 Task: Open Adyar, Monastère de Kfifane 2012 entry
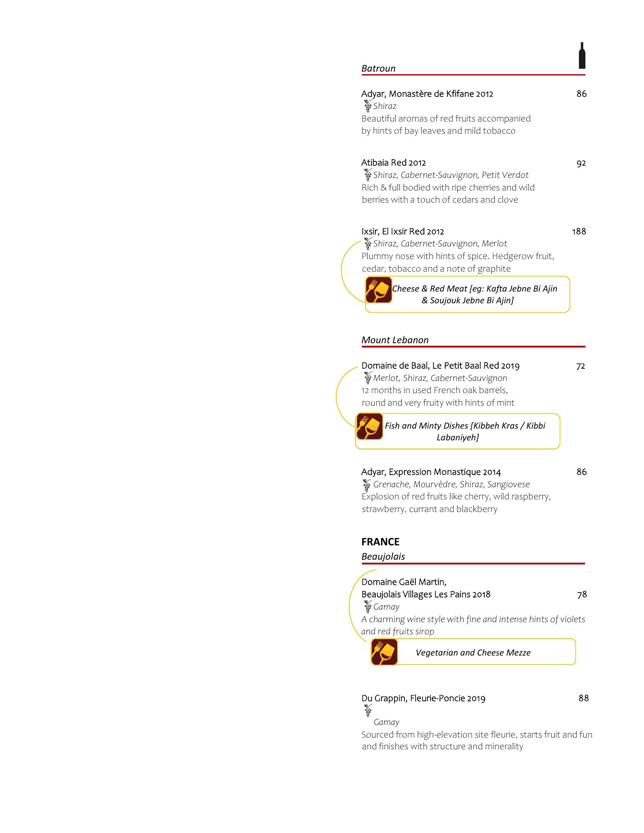[x=427, y=94]
